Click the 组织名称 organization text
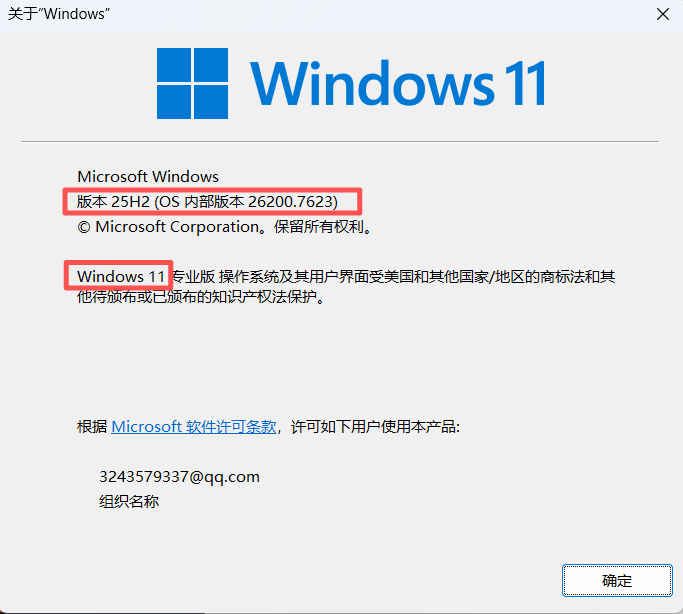 [x=129, y=502]
